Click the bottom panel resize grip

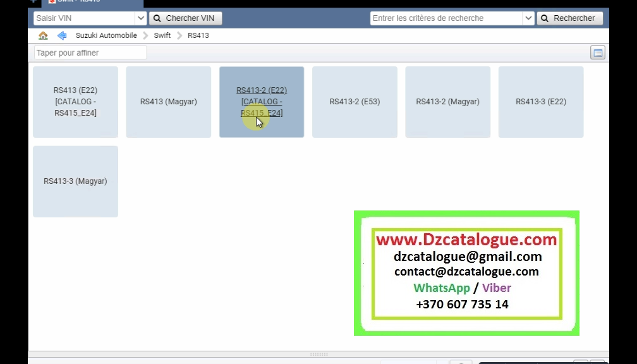pos(319,355)
